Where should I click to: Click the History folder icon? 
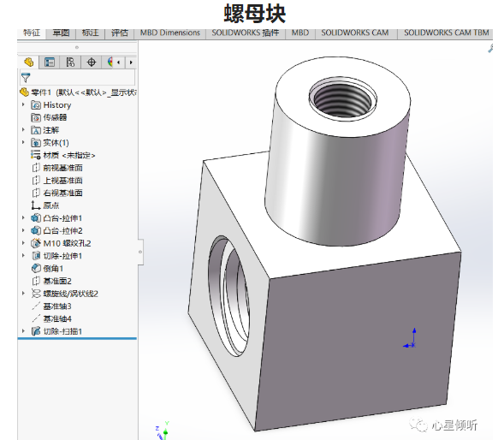[36, 105]
